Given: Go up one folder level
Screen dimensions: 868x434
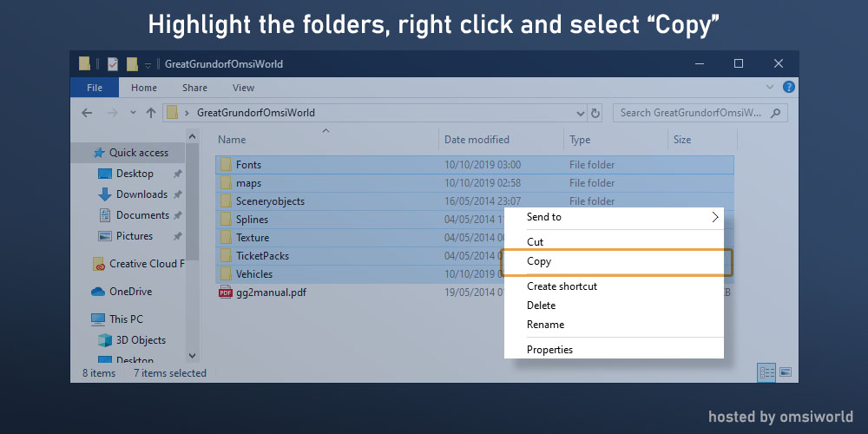Looking at the screenshot, I should point(150,113).
